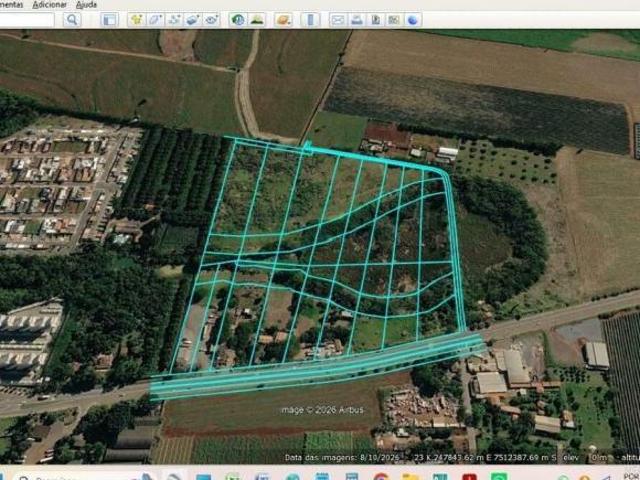Add a placemark with the pushpin tool
The image size is (640, 480).
pos(136,19)
